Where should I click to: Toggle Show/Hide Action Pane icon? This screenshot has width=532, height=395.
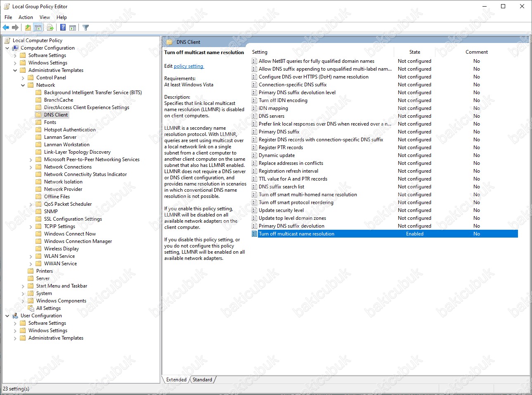(73, 28)
